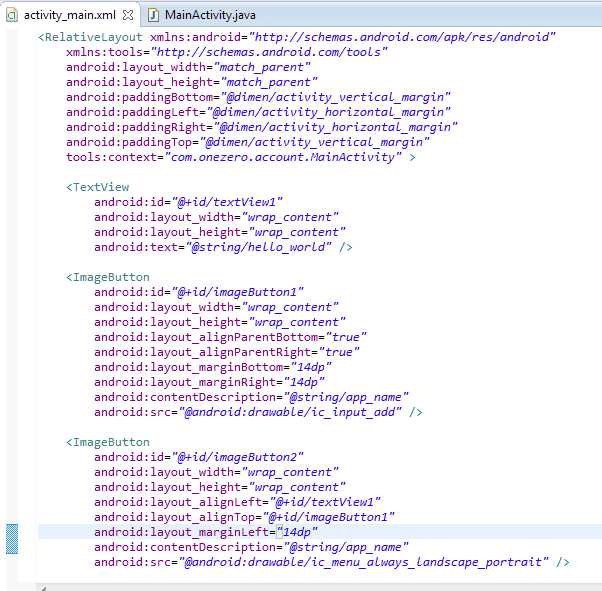Click the paddingLeft activity_horizontal_margin line

click(x=258, y=112)
